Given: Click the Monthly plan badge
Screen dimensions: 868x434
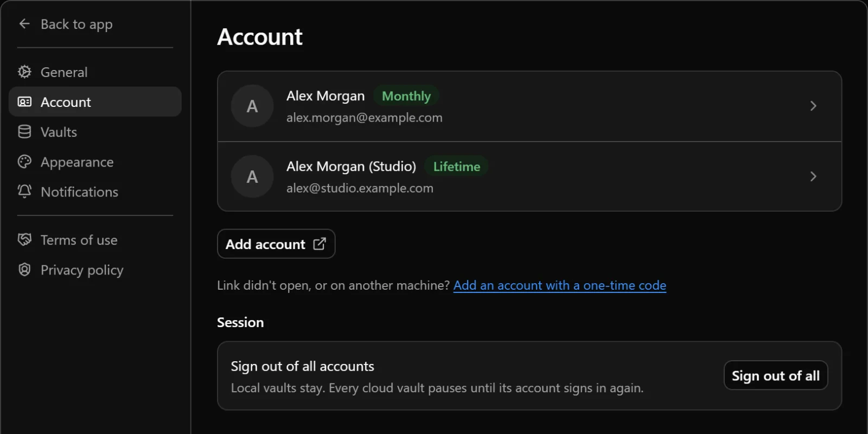Looking at the screenshot, I should coord(406,96).
